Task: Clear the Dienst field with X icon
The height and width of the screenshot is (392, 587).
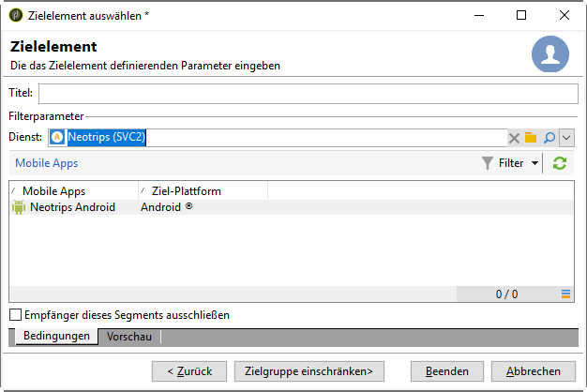Action: point(514,138)
